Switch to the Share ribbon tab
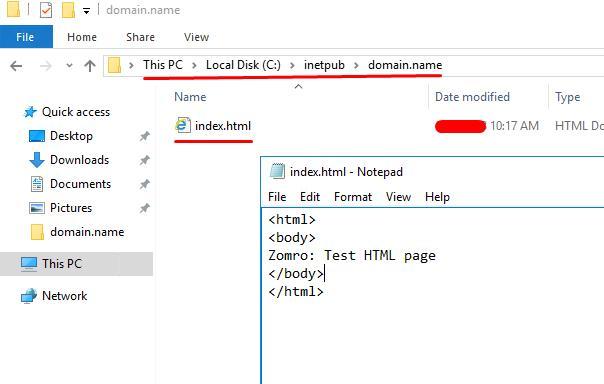This screenshot has width=604, height=384. click(140, 37)
